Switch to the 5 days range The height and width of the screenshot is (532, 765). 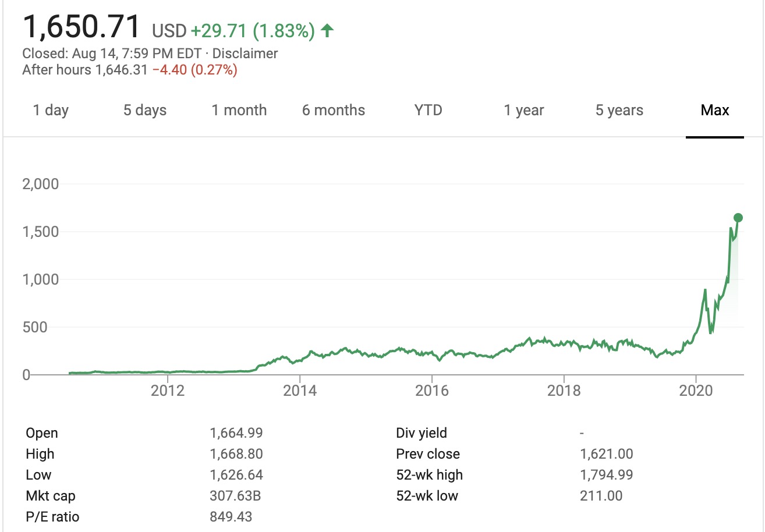(145, 110)
